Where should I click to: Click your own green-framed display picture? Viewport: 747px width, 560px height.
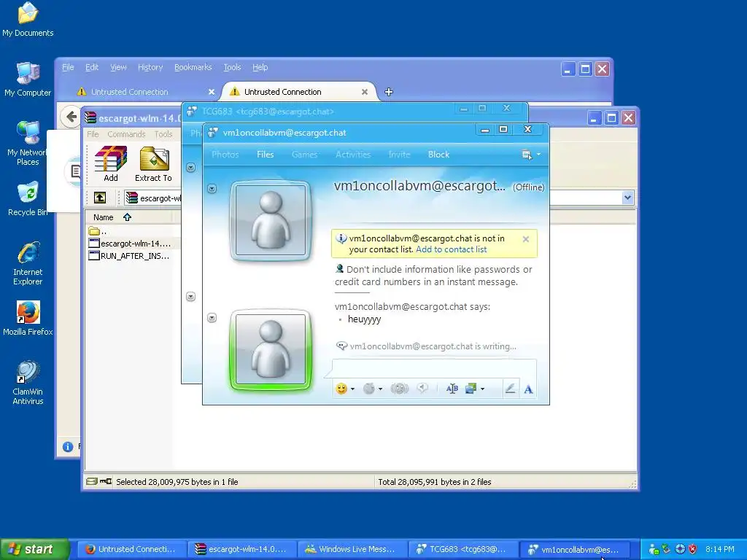[271, 349]
